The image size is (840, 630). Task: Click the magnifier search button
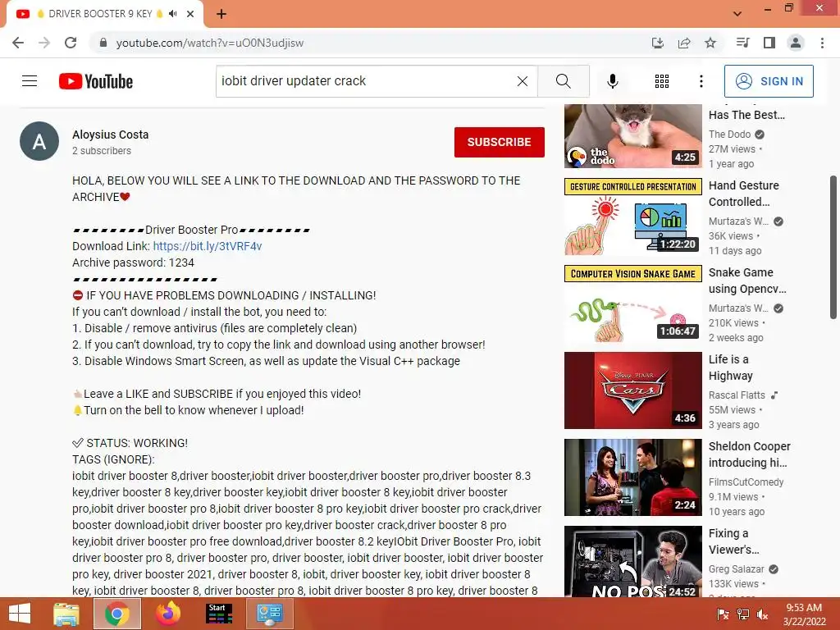563,81
